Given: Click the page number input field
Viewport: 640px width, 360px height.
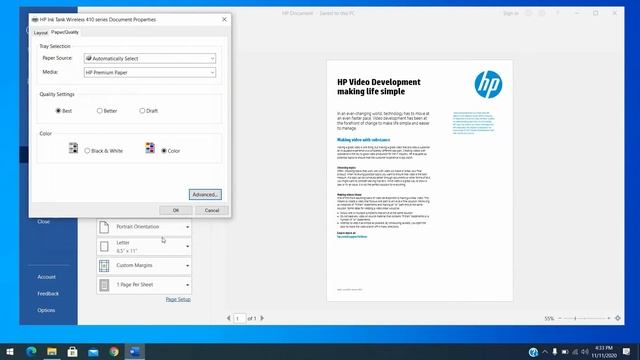Looking at the screenshot, I should (239, 318).
